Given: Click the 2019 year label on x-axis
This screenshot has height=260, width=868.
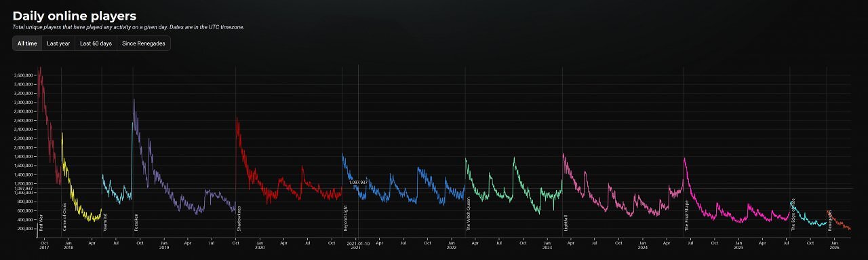Looking at the screenshot, I should pos(164,247).
